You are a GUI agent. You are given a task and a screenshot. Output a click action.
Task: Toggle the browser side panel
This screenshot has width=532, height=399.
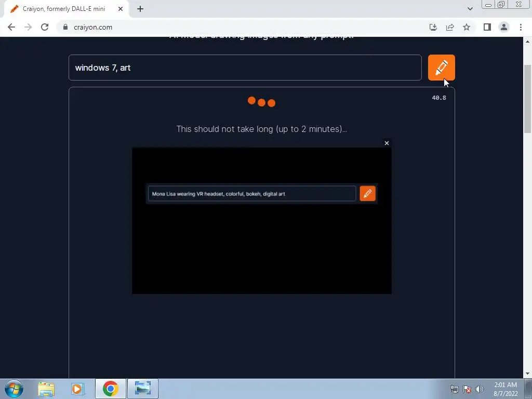coord(487,27)
